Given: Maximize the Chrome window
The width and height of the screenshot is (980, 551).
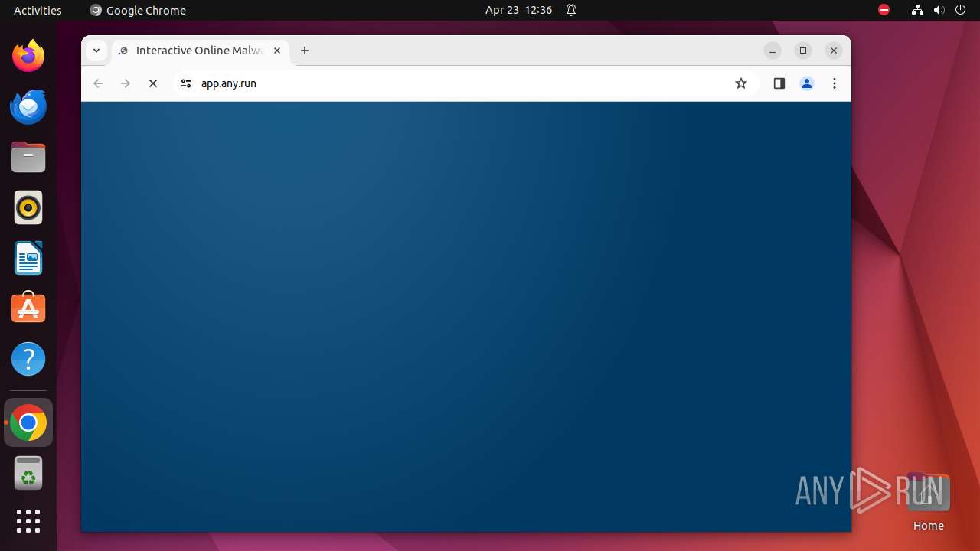Looking at the screenshot, I should tap(803, 51).
